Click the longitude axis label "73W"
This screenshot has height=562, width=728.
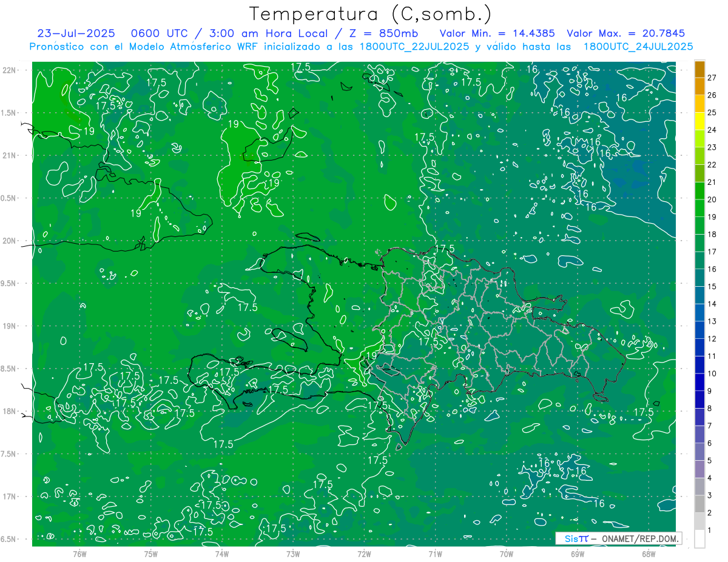[x=293, y=553]
